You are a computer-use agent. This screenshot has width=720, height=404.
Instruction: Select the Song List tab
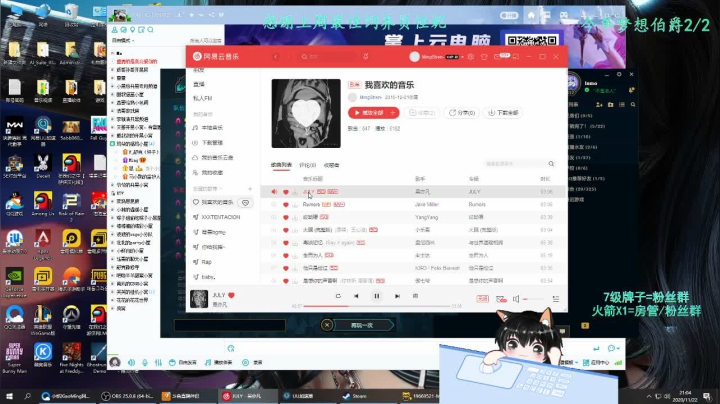(281, 165)
